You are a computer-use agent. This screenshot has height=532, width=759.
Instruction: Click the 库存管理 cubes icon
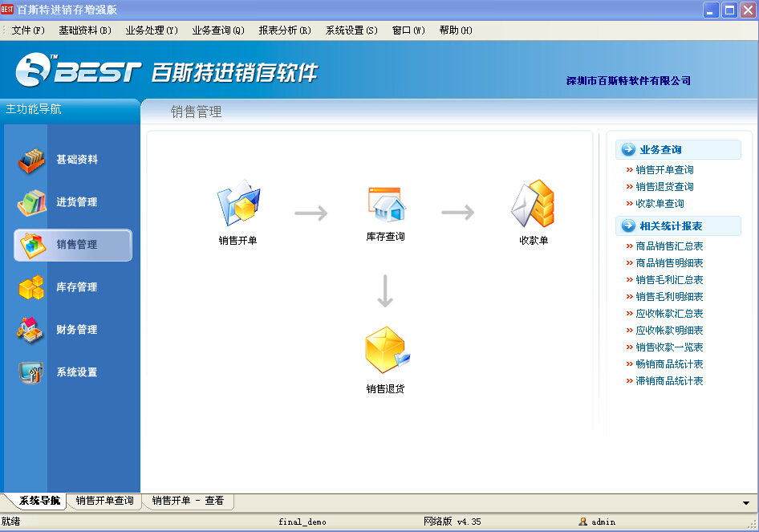[x=31, y=287]
